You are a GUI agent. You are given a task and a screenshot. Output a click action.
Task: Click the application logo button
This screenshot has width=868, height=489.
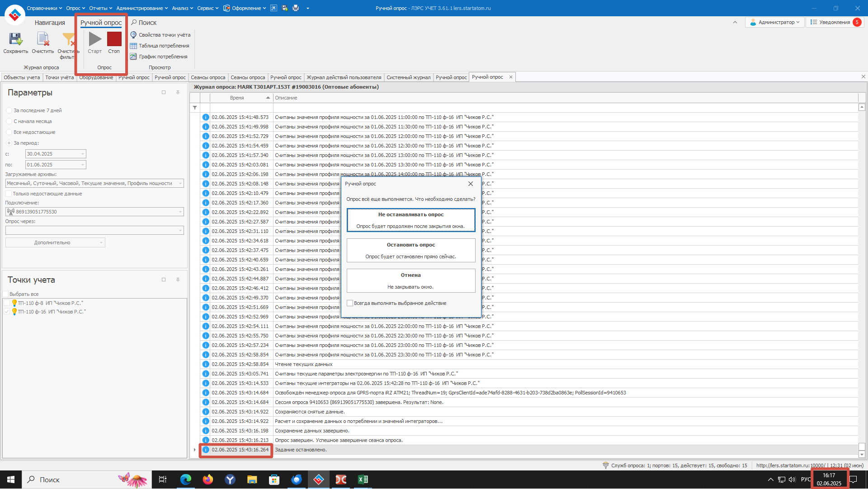point(14,15)
